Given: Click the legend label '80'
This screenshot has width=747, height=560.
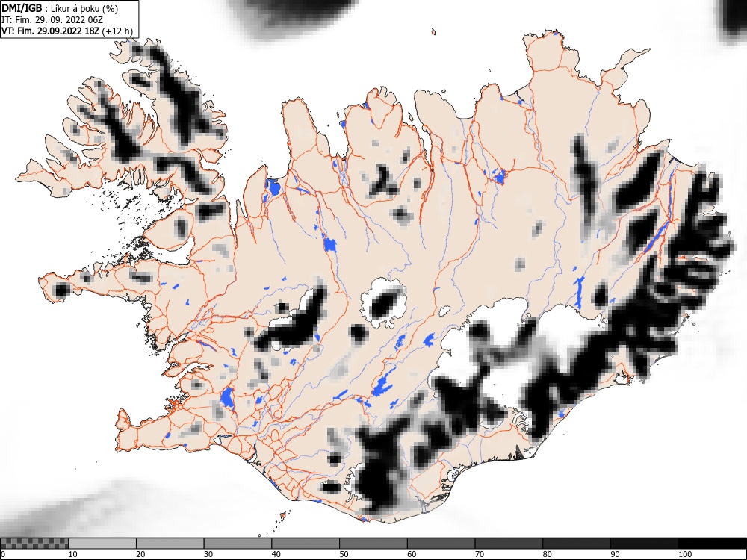Looking at the screenshot, I should point(547,554).
